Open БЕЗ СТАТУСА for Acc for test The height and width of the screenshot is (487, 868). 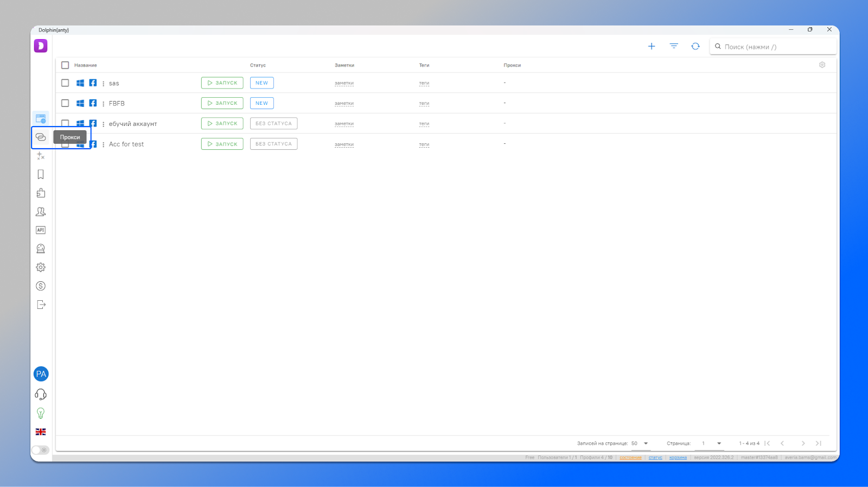pyautogui.click(x=274, y=144)
